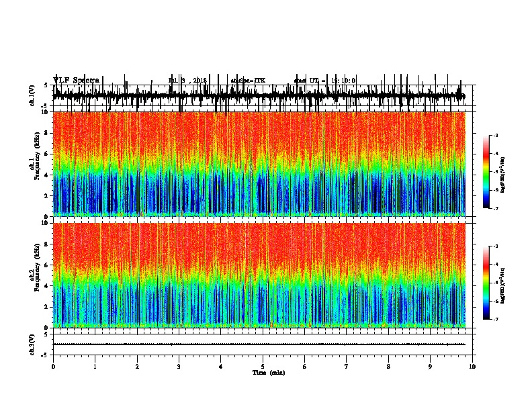This screenshot has width=532, height=411.
Task: Click the '6' kHz tick on ch.2 spectrogram
Action: pos(46,265)
